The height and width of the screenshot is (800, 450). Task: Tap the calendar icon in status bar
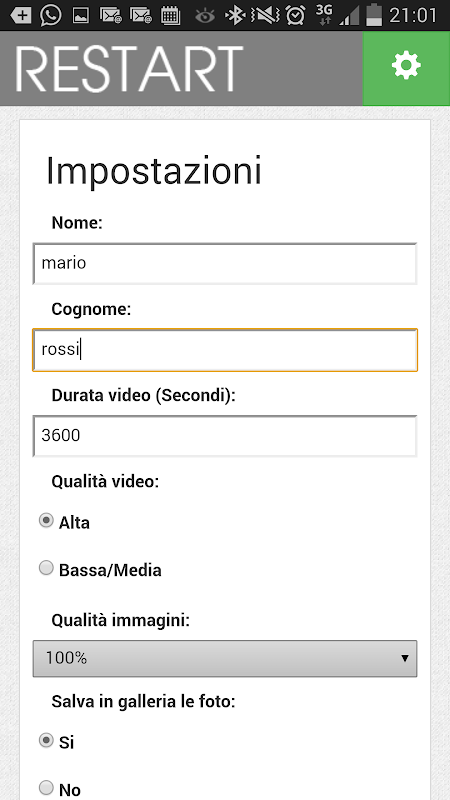click(x=170, y=16)
